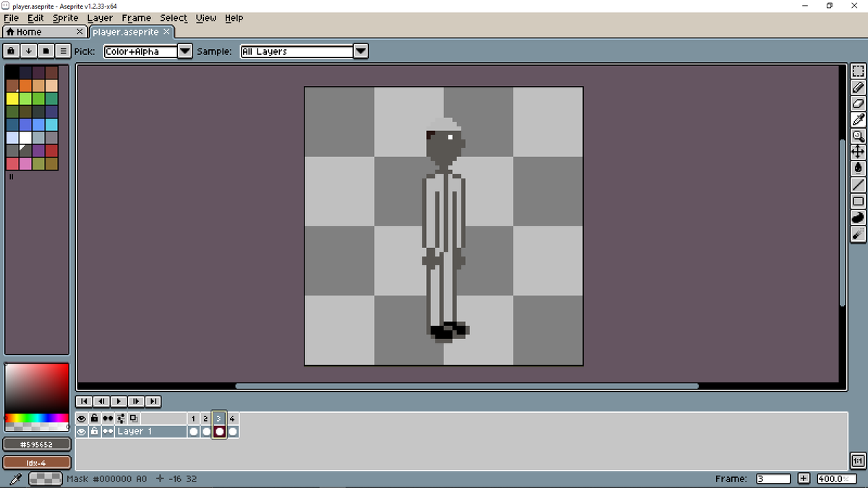The width and height of the screenshot is (868, 488).
Task: Select frame 4 header in timeline
Action: 232,419
